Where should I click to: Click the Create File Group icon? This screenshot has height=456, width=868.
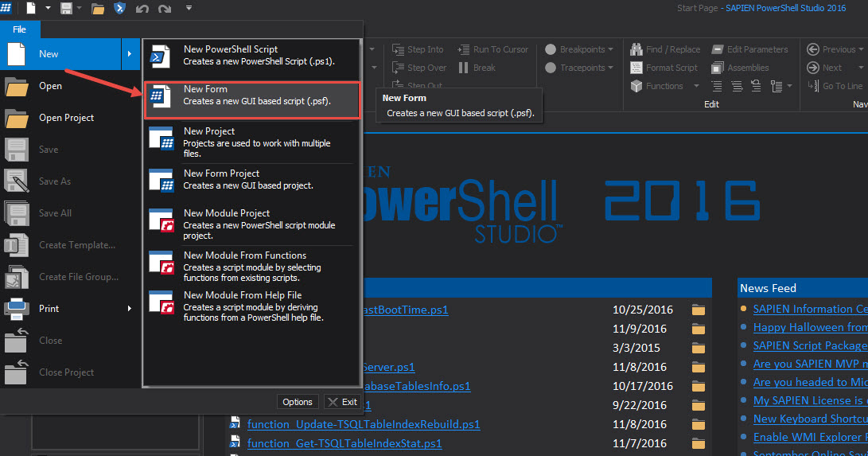pyautogui.click(x=17, y=277)
